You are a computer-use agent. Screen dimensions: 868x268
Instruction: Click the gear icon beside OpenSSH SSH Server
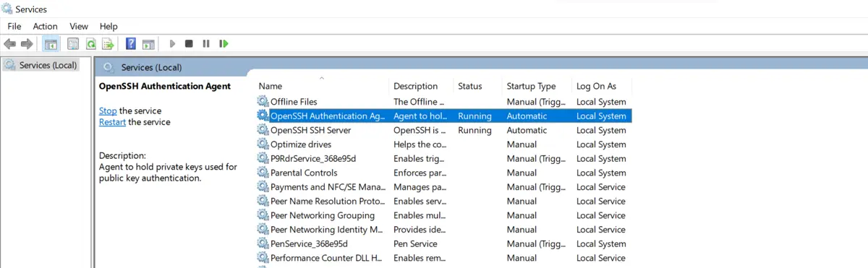(263, 130)
